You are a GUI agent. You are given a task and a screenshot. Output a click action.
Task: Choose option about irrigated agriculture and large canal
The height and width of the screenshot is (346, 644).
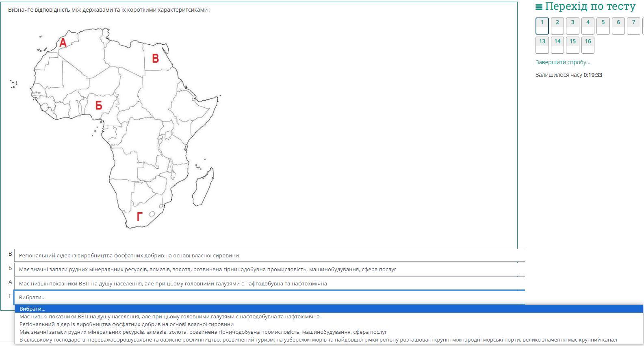[x=329, y=339]
